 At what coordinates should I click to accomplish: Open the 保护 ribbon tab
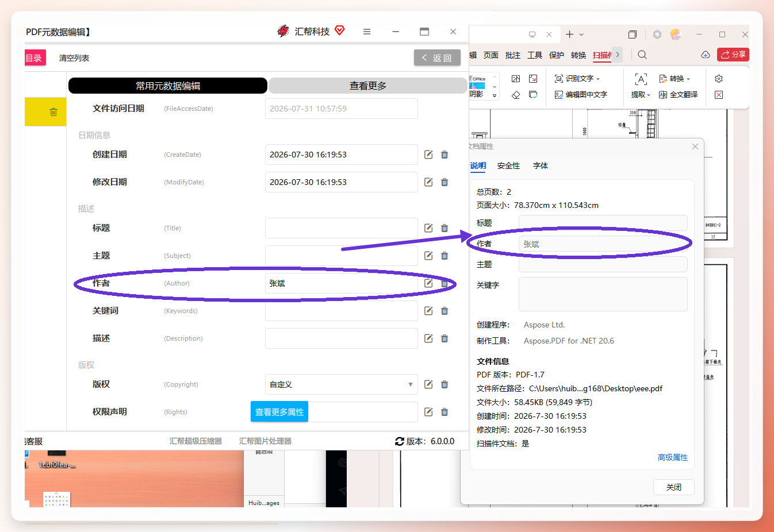pos(557,55)
